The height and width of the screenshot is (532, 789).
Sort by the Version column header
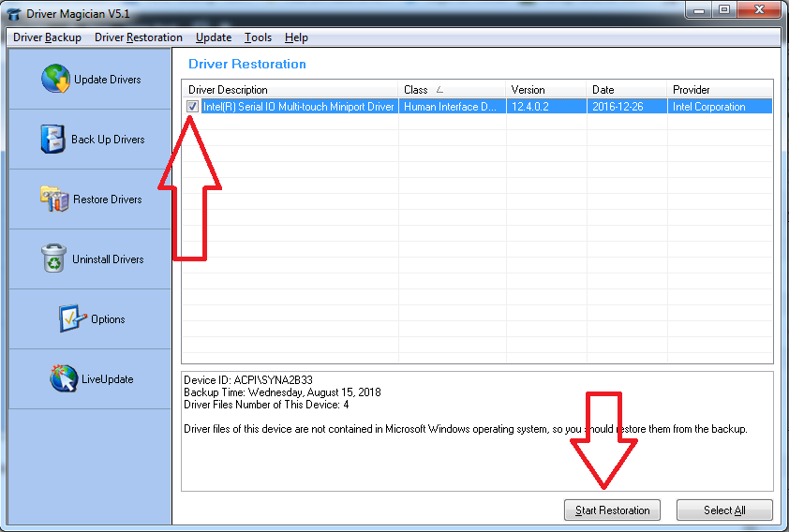(x=546, y=90)
